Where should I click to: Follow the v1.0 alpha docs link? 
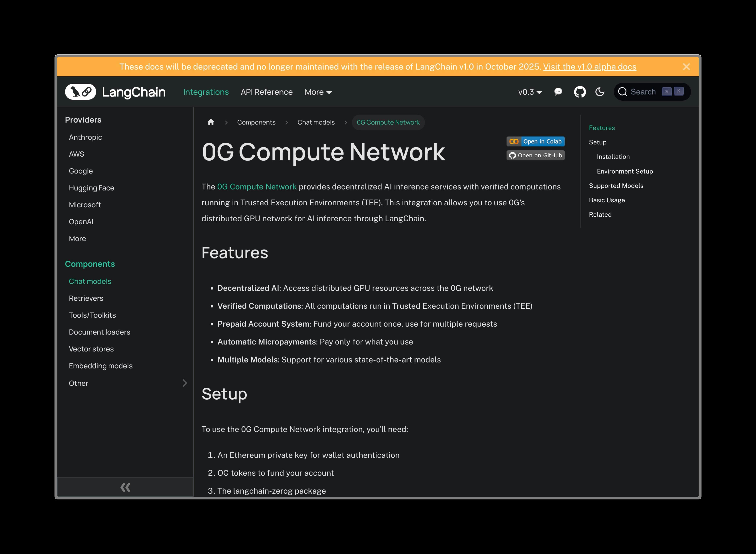590,67
